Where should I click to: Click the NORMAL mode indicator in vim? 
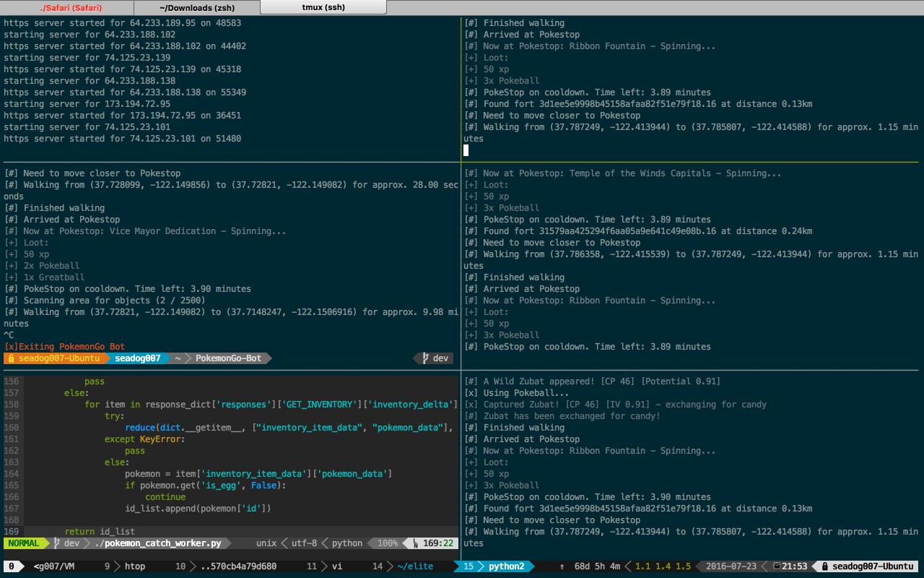click(x=24, y=543)
